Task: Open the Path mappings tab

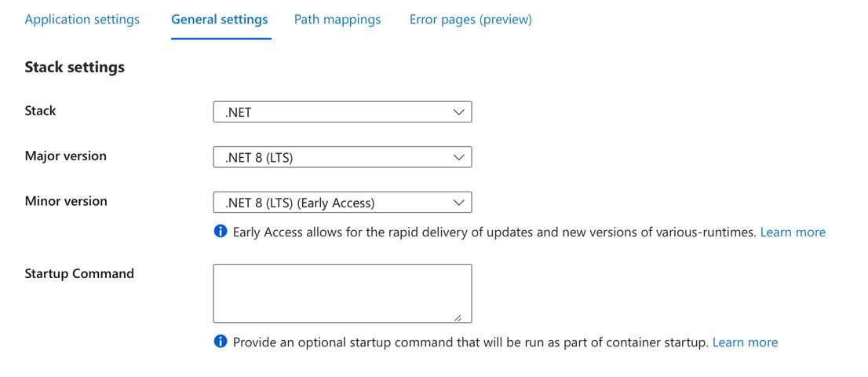Action: click(337, 20)
